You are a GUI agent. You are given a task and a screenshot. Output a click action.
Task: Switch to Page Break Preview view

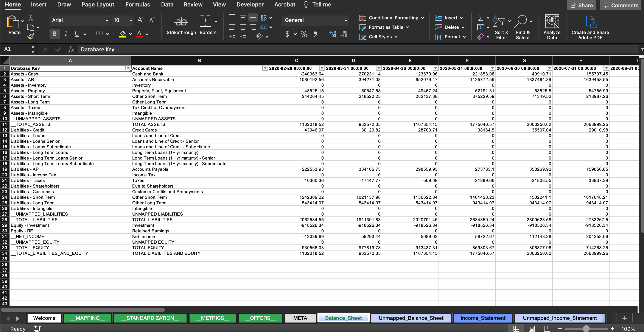pos(547,329)
